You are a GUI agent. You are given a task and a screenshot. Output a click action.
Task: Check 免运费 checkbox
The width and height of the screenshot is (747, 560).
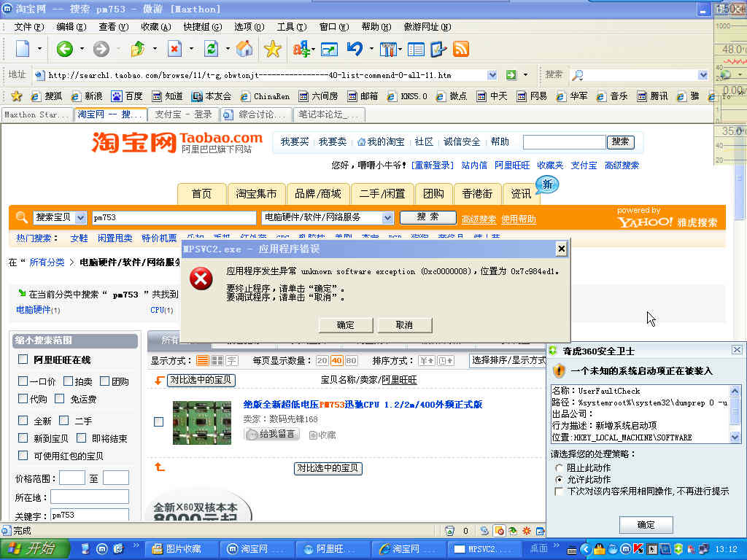pos(60,399)
